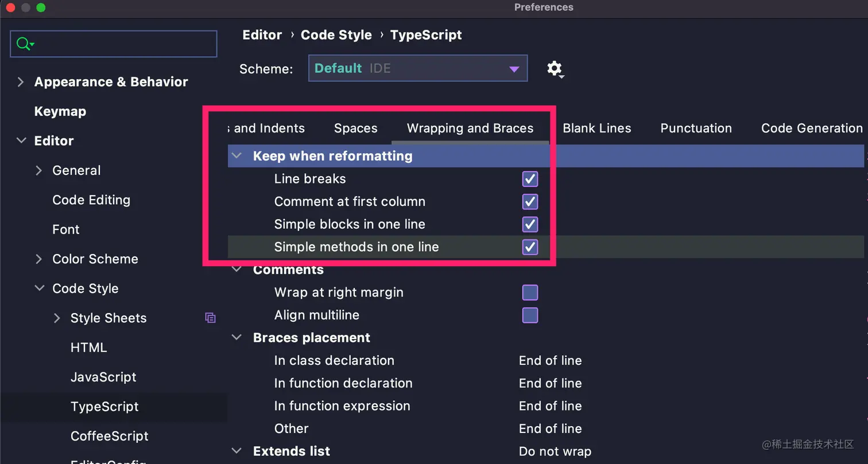Enable Wrap at right margin checkbox
Viewport: 868px width, 464px height.
pos(530,293)
